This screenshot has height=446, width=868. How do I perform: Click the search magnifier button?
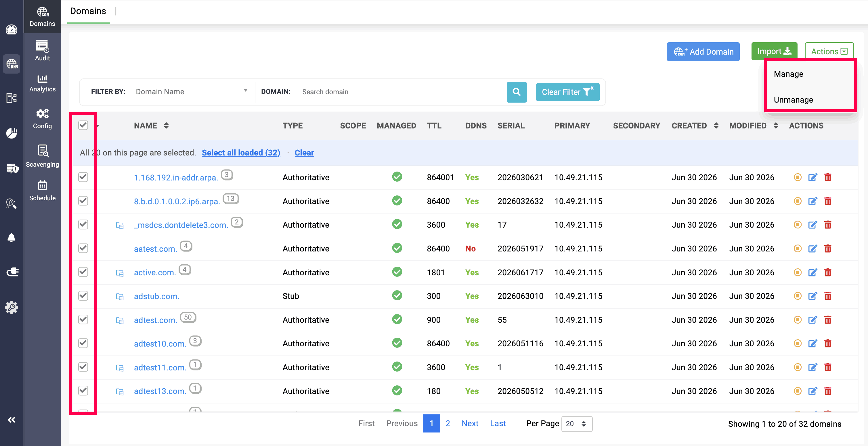click(517, 92)
